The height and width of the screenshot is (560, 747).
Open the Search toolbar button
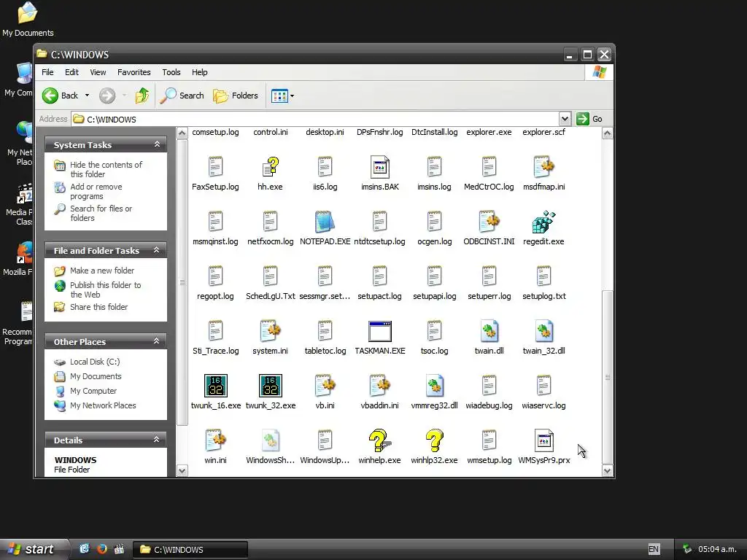(182, 96)
